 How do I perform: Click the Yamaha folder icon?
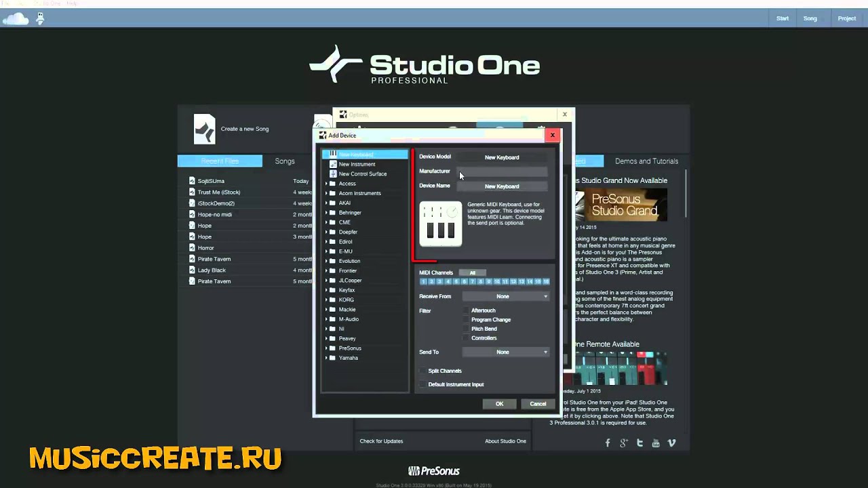click(332, 358)
